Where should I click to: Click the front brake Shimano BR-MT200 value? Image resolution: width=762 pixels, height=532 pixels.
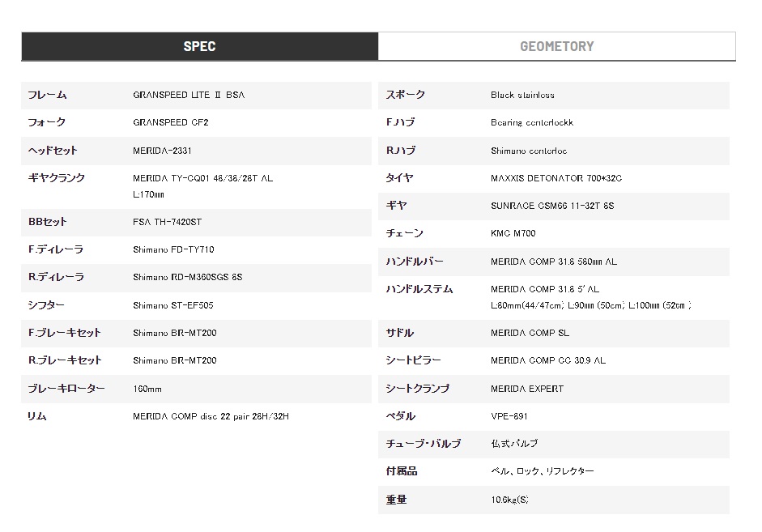(175, 333)
